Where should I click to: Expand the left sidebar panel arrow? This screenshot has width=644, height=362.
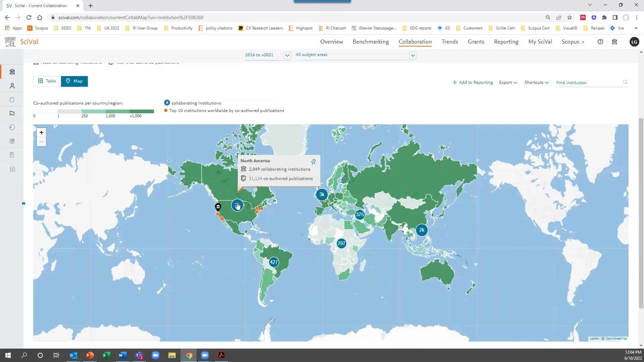23,203
